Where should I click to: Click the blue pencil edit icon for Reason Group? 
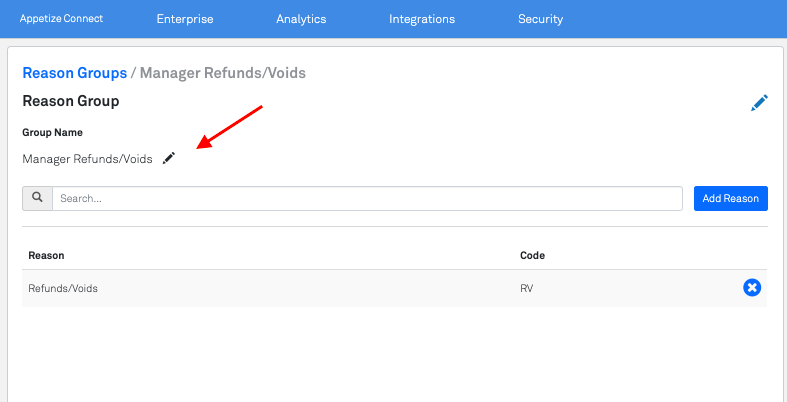tap(759, 102)
